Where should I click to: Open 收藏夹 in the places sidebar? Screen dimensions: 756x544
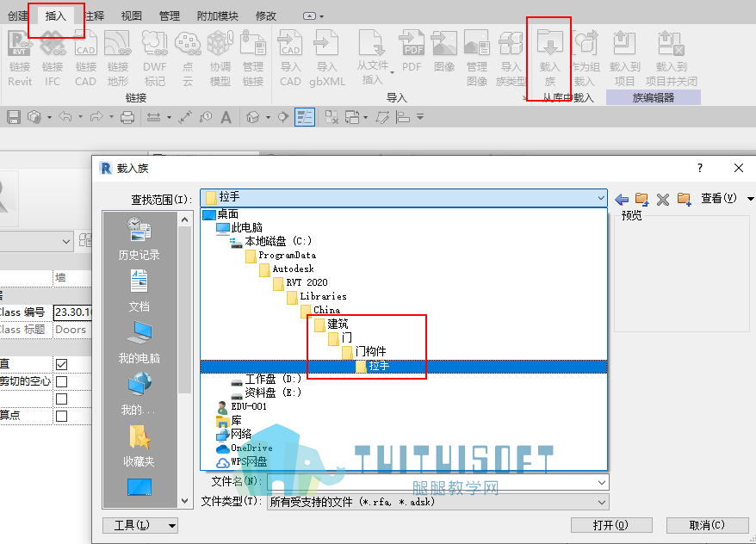(x=139, y=446)
